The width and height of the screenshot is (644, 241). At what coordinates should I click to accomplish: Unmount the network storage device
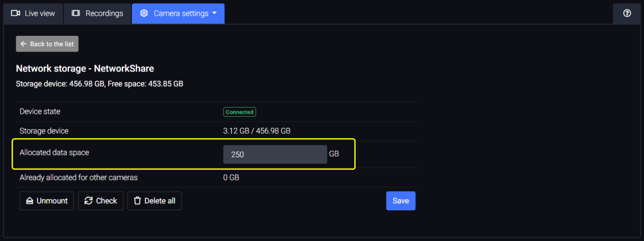tap(47, 201)
